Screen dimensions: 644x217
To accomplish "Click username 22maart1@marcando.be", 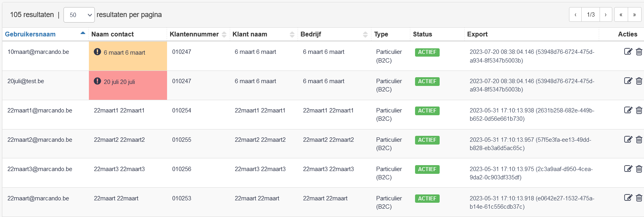I will tap(40, 110).
